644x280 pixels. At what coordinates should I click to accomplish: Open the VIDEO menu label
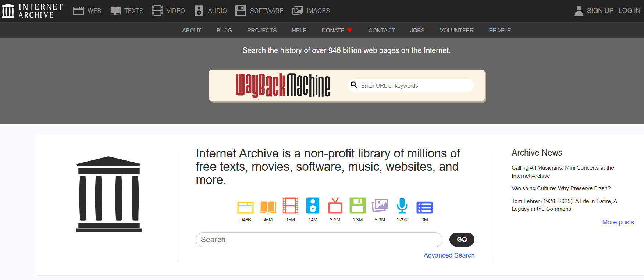click(x=176, y=11)
